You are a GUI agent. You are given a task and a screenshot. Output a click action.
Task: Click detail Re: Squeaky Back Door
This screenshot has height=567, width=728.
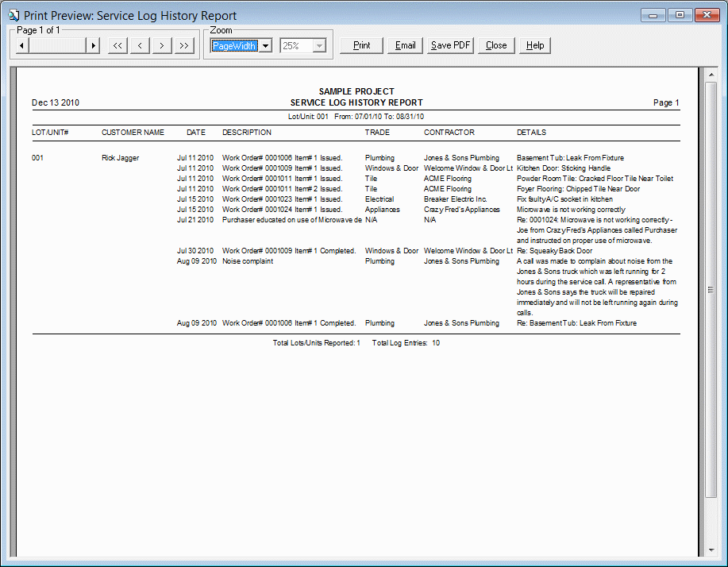pyautogui.click(x=554, y=251)
